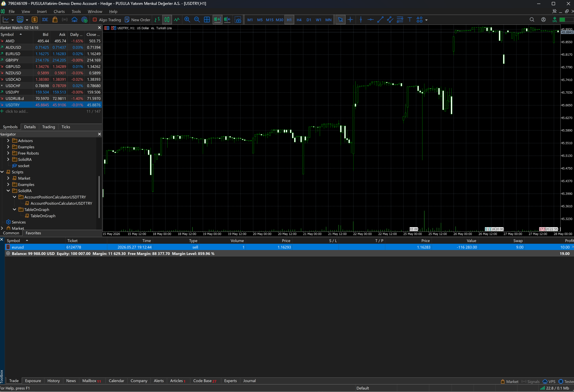Image resolution: width=574 pixels, height=392 pixels.
Task: Select the cursor arrow tool
Action: click(340, 20)
